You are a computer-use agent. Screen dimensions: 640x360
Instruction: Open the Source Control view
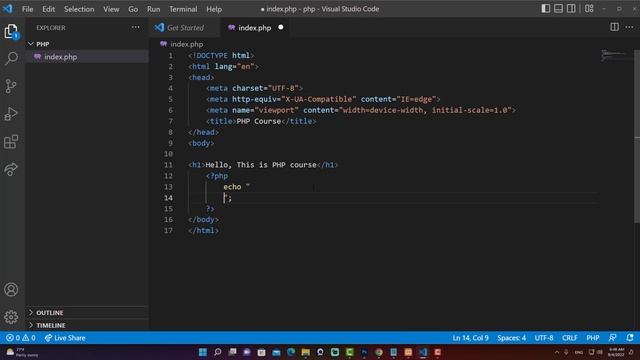[x=11, y=86]
